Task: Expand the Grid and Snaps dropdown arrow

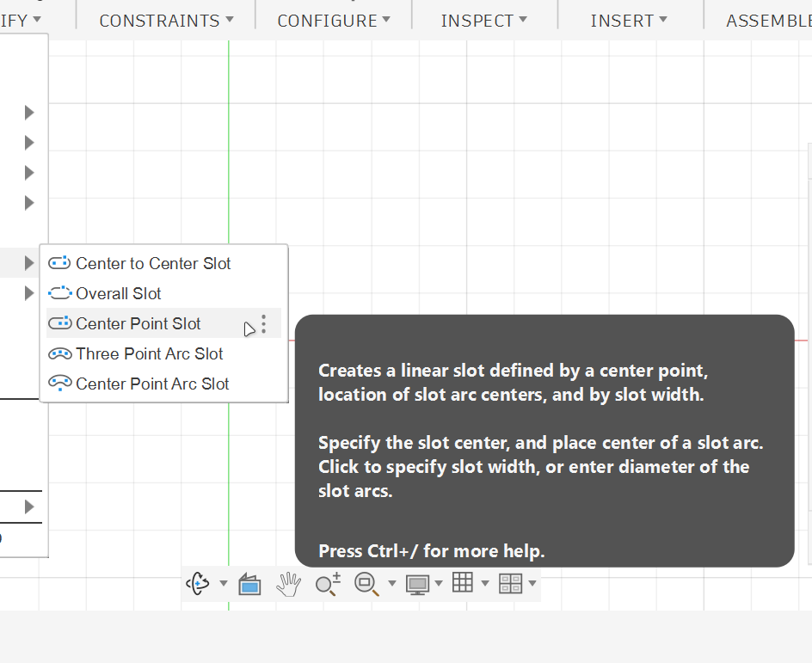Action: pos(485,584)
